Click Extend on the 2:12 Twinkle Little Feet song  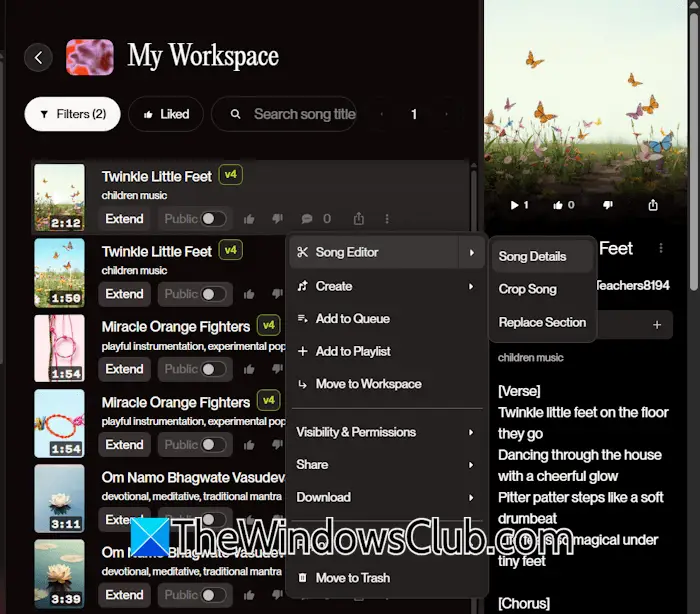[x=125, y=219]
